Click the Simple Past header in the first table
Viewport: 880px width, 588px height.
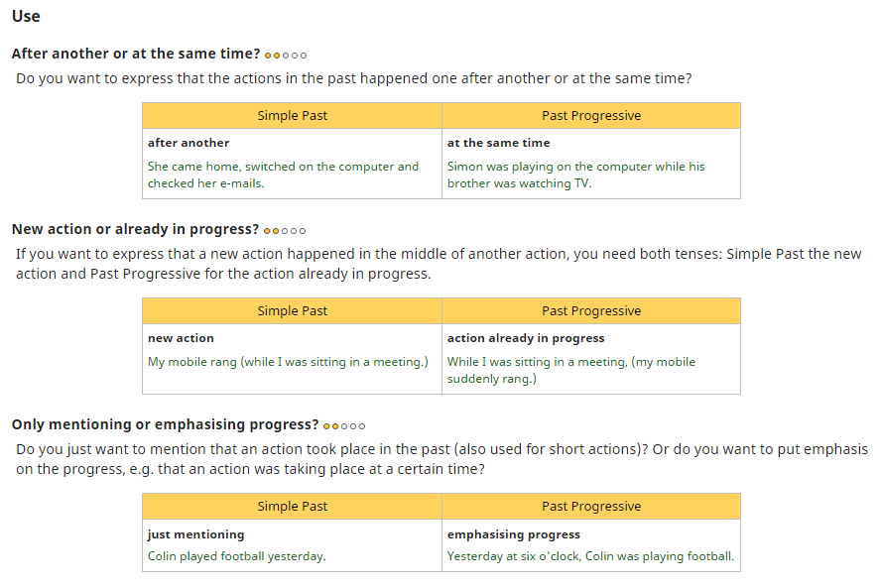[292, 116]
